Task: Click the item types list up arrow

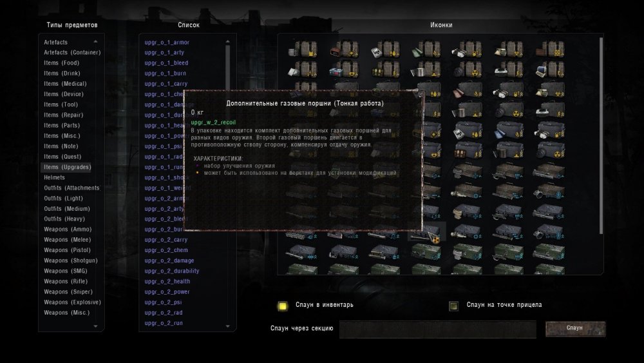Action: point(95,41)
